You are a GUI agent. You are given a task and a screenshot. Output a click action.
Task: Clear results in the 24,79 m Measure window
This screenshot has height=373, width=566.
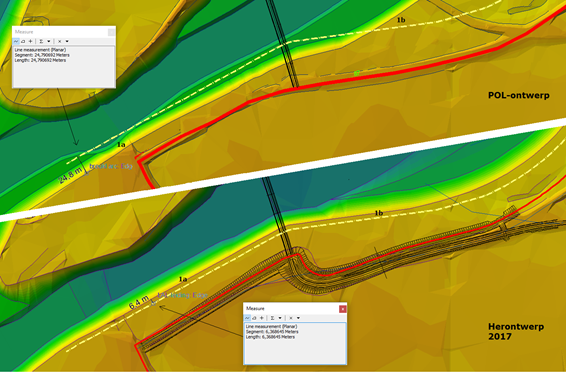[x=60, y=42]
